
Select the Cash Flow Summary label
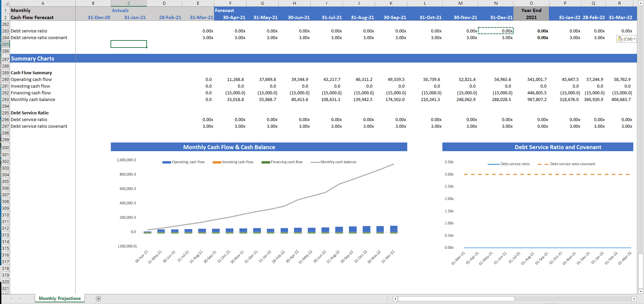(31, 73)
